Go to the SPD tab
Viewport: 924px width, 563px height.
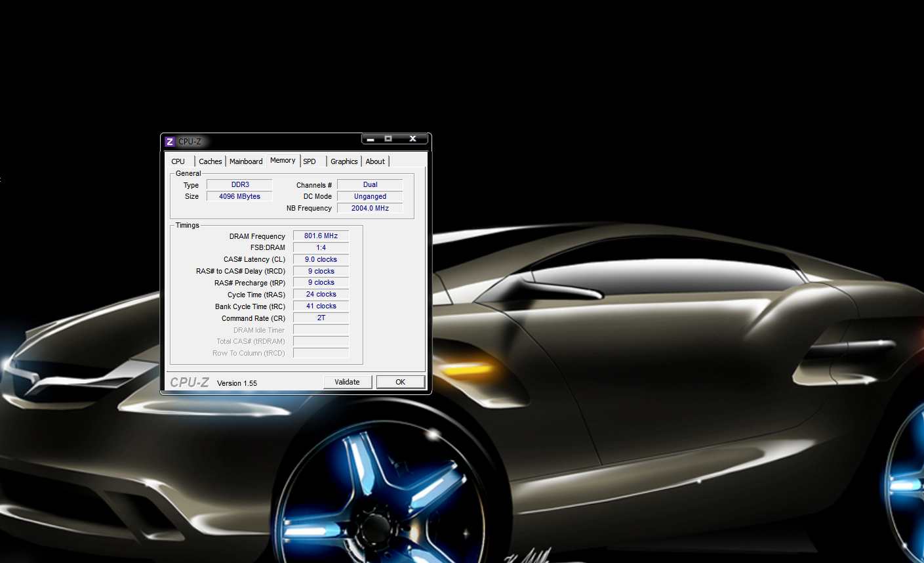point(310,161)
